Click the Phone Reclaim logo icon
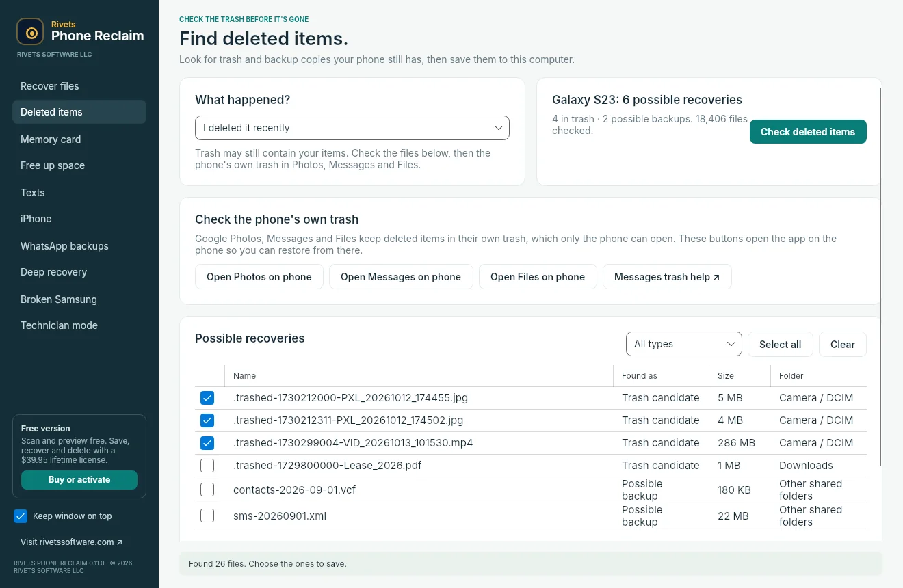Screen dimensions: 903x588 30,31
